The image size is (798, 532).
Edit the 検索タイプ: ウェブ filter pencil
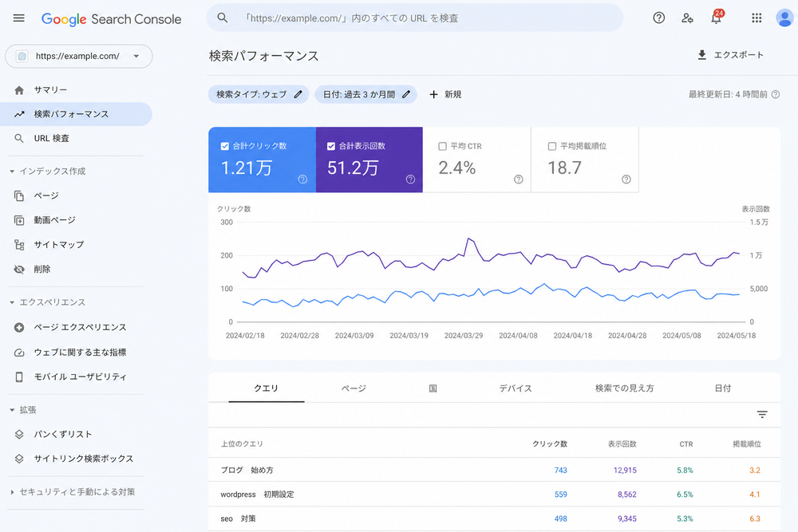298,95
